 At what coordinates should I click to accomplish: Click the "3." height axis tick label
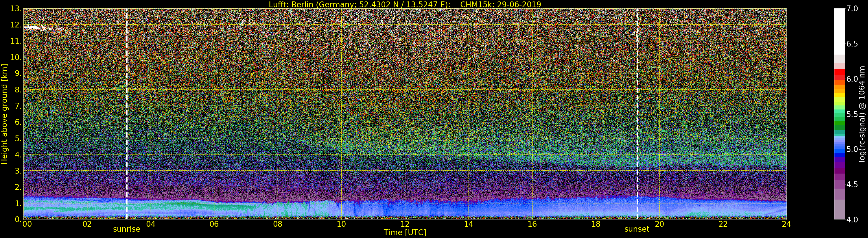pos(18,171)
